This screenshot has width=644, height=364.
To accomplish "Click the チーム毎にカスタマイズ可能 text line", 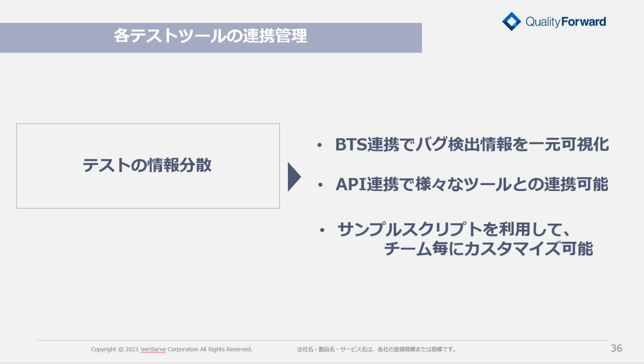I will coord(488,249).
